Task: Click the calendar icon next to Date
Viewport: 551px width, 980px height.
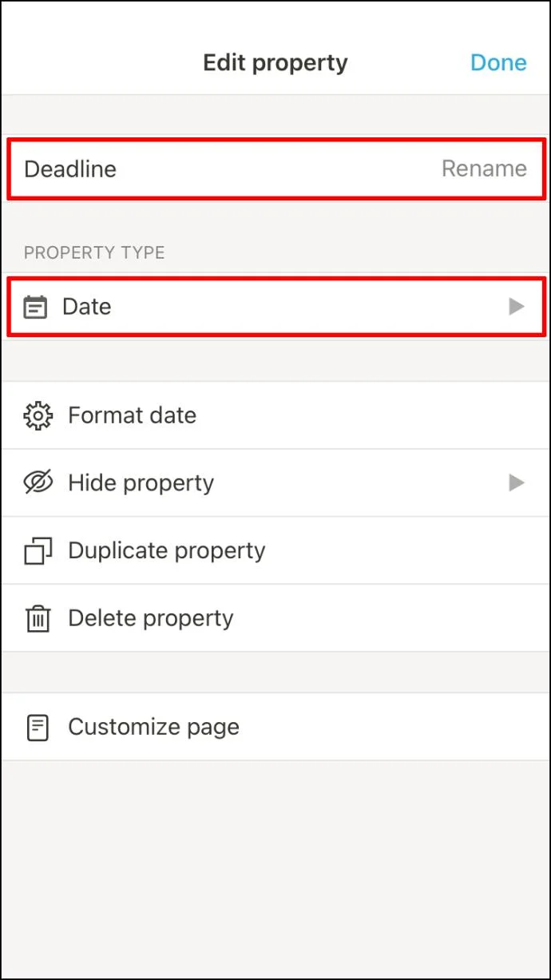Action: point(35,307)
